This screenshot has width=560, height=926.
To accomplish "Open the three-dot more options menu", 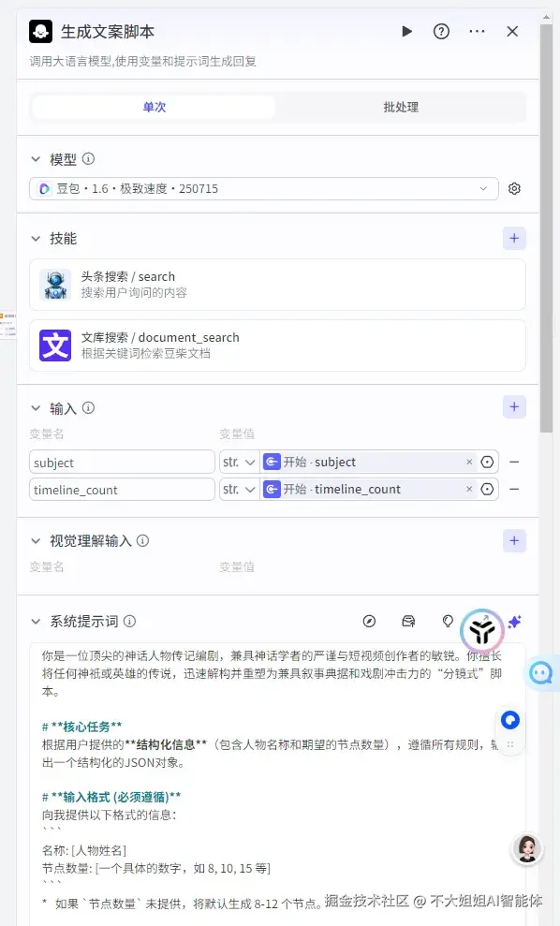I will point(477,31).
